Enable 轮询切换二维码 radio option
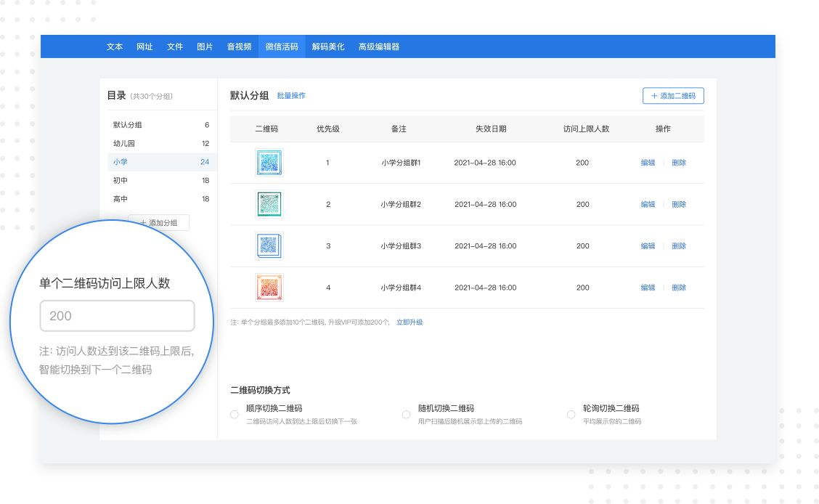This screenshot has height=504, width=819. click(571, 415)
